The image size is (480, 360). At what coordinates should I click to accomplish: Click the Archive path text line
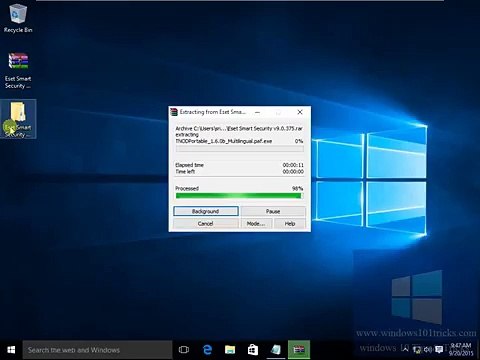click(239, 128)
